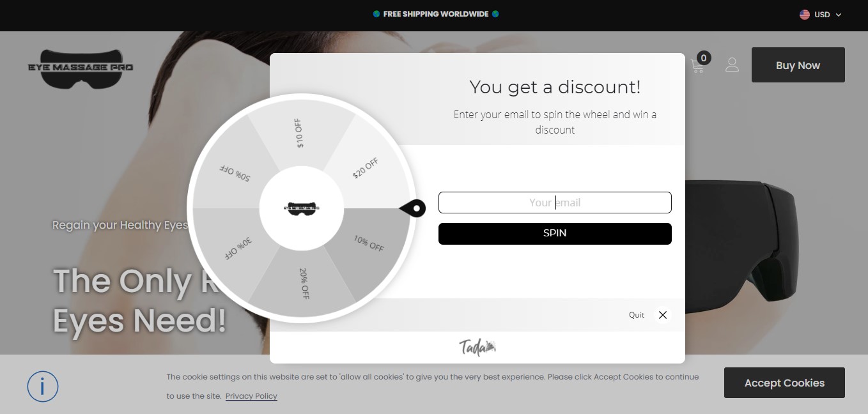Open the user account icon
The image size is (868, 414).
click(x=732, y=65)
